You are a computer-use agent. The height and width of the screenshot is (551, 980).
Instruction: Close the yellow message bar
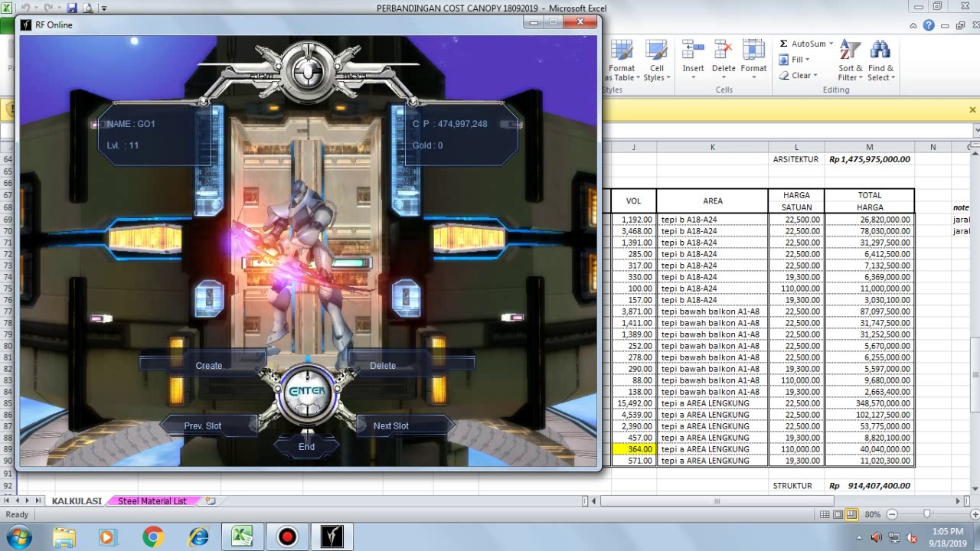(972, 110)
